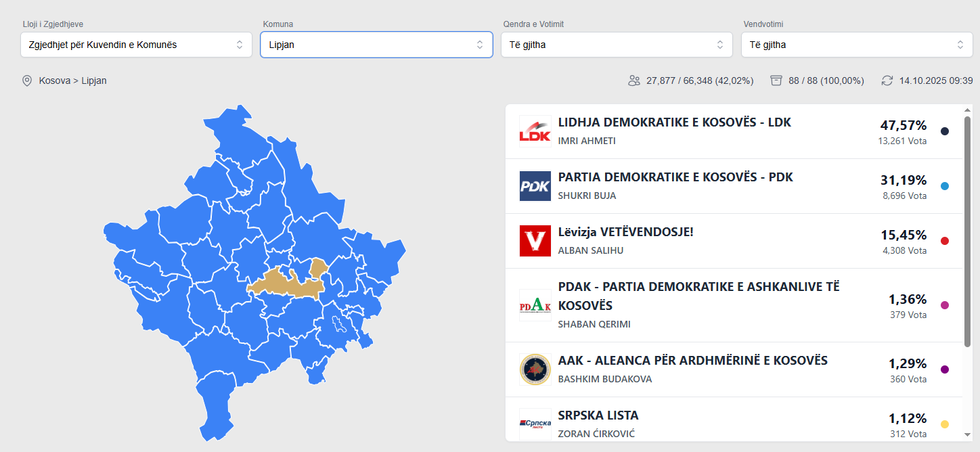Click the AAK round emblem logo
Image resolution: width=980 pixels, height=452 pixels.
535,369
